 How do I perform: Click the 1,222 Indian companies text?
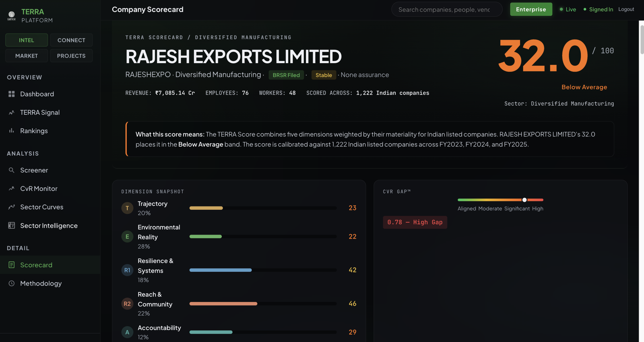click(393, 93)
